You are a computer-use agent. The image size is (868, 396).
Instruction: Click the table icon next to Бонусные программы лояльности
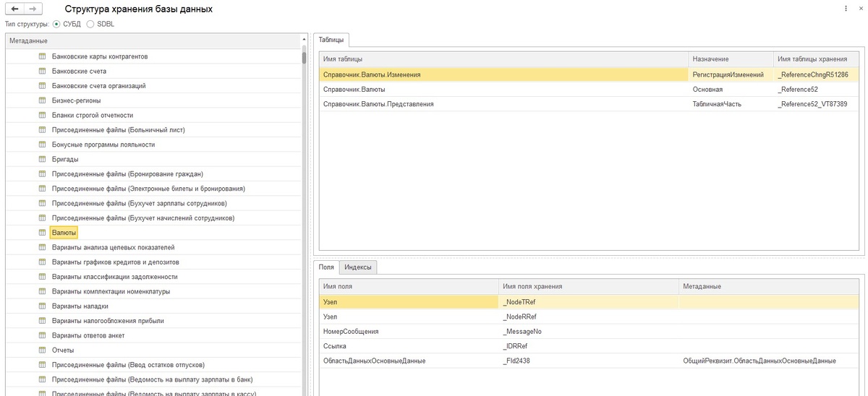(42, 145)
